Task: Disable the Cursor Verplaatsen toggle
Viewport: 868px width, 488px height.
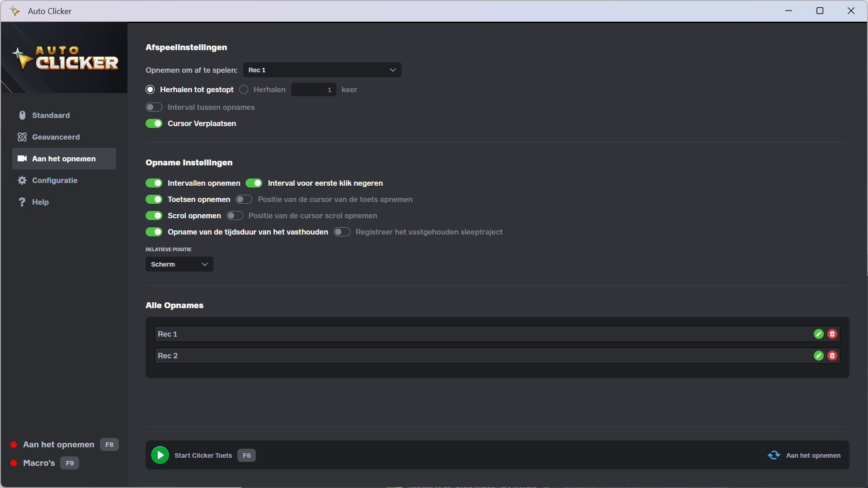Action: point(154,123)
